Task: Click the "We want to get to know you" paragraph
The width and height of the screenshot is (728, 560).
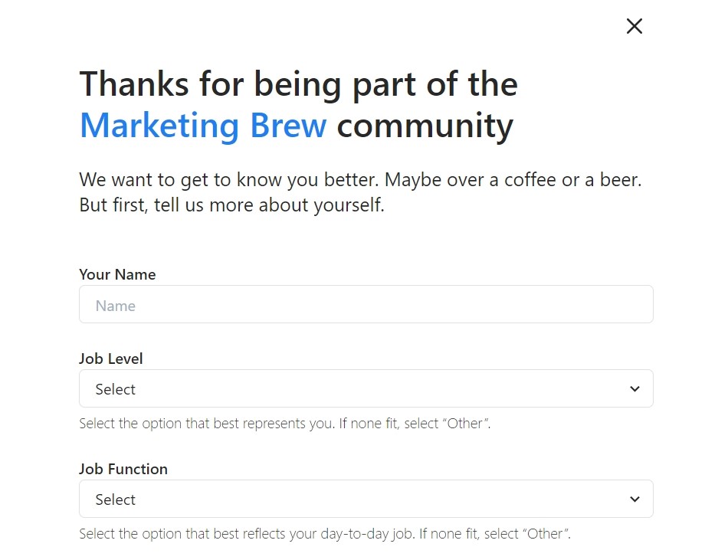Action: click(x=360, y=192)
